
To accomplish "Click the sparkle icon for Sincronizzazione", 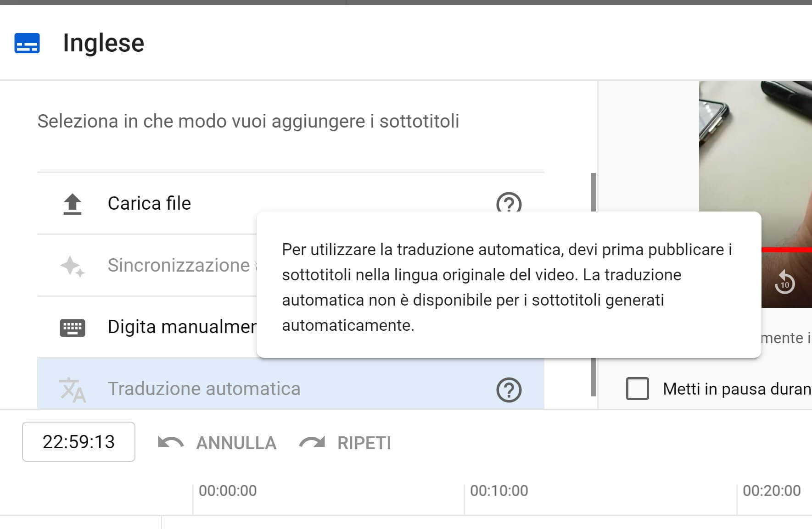I will [x=73, y=266].
